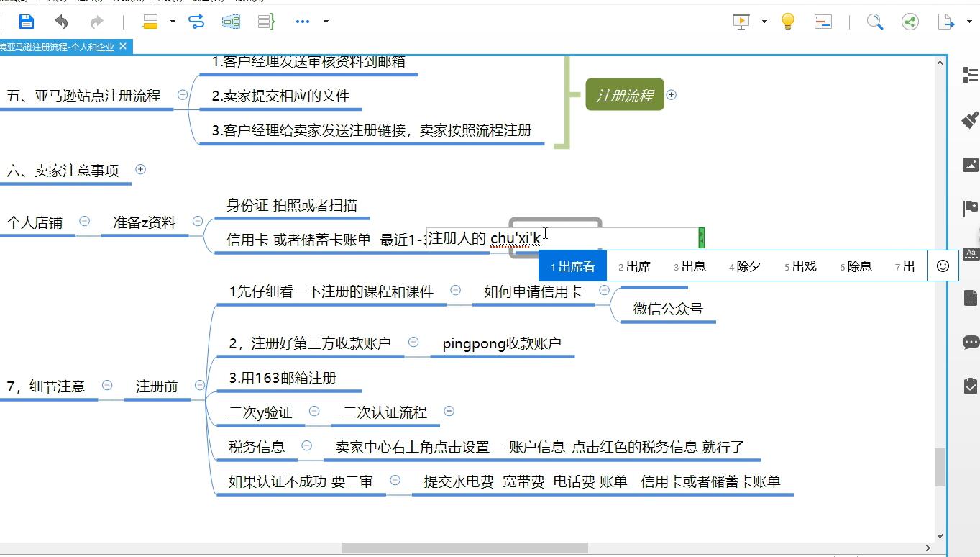Redo the last undone action
Viewport: 980px width, 557px height.
click(96, 22)
